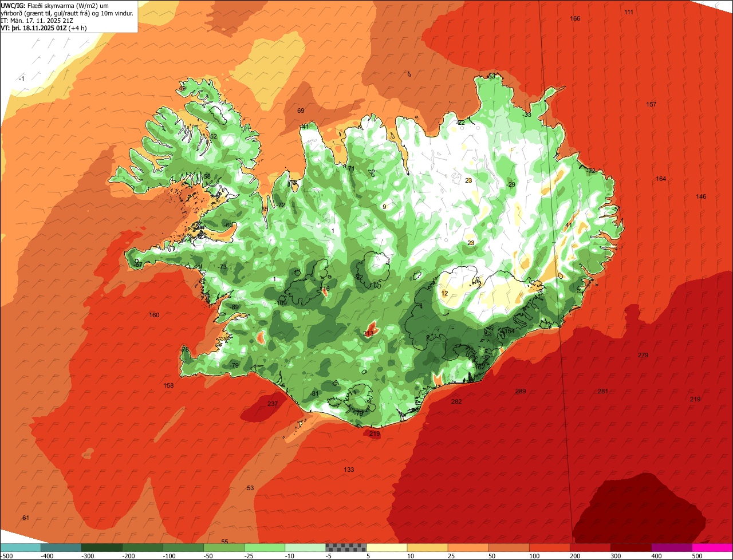Click the ocean value 53
Screen dimensions: 733x560
(250, 488)
